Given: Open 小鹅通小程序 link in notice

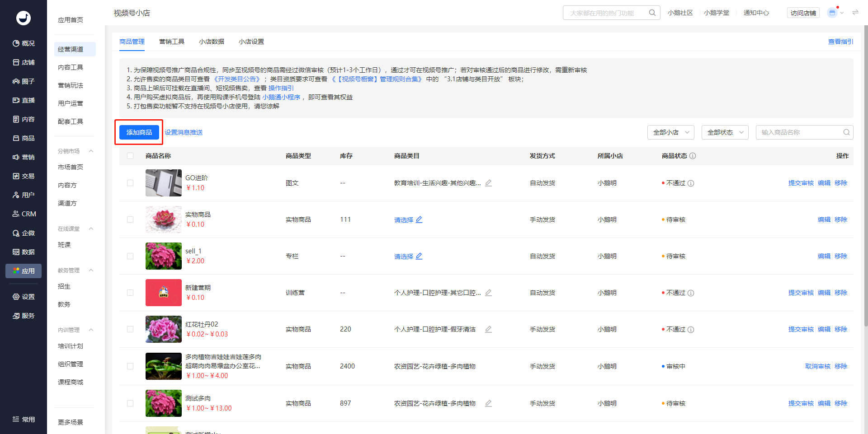Looking at the screenshot, I should tap(281, 97).
